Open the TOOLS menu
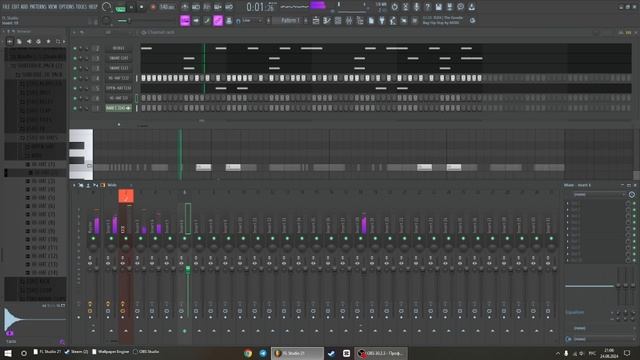The width and height of the screenshot is (640, 360). point(82,7)
